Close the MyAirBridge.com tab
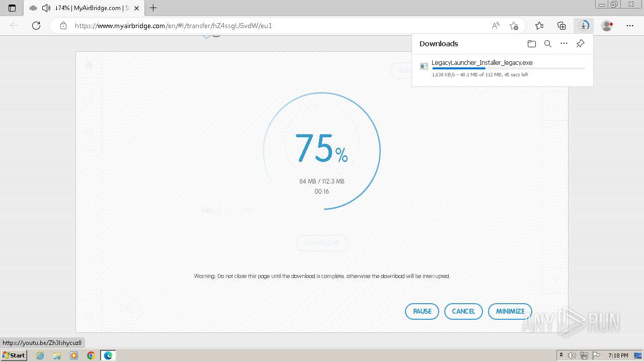644x362 pixels. click(x=136, y=8)
